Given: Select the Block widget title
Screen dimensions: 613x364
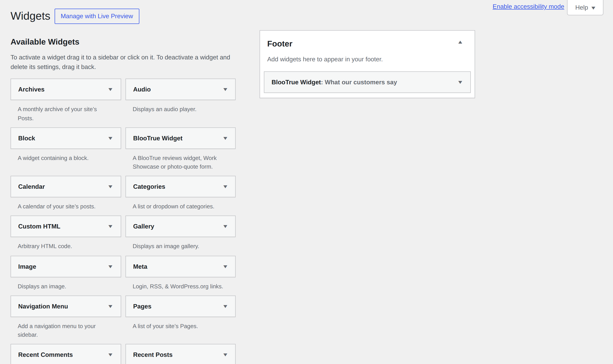Looking at the screenshot, I should 27,138.
